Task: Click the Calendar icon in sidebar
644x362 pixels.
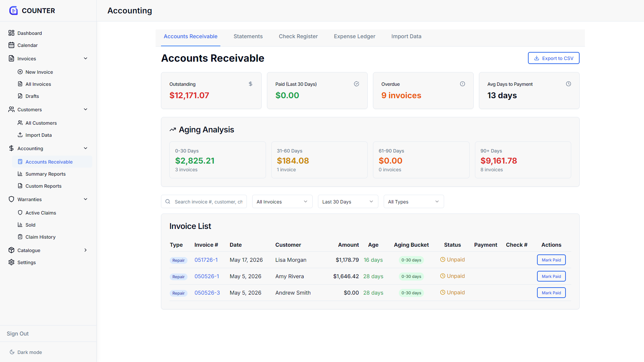Action: [11, 45]
